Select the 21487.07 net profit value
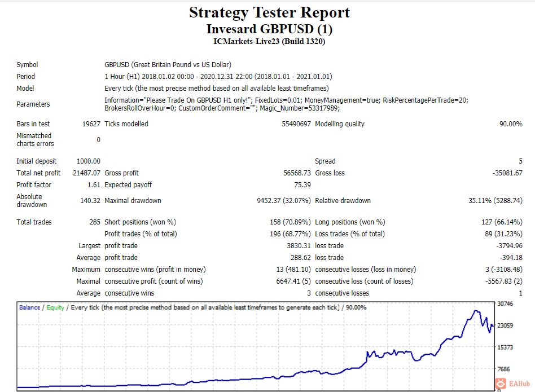The width and height of the screenshot is (535, 392). pyautogui.click(x=87, y=173)
